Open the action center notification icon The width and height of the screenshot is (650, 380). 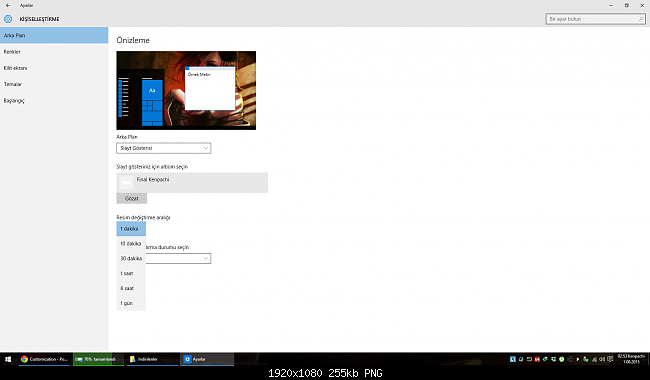coord(610,359)
